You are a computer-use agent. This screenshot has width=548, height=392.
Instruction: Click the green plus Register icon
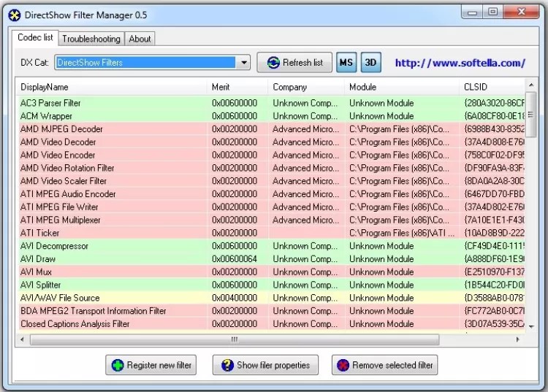click(x=118, y=366)
